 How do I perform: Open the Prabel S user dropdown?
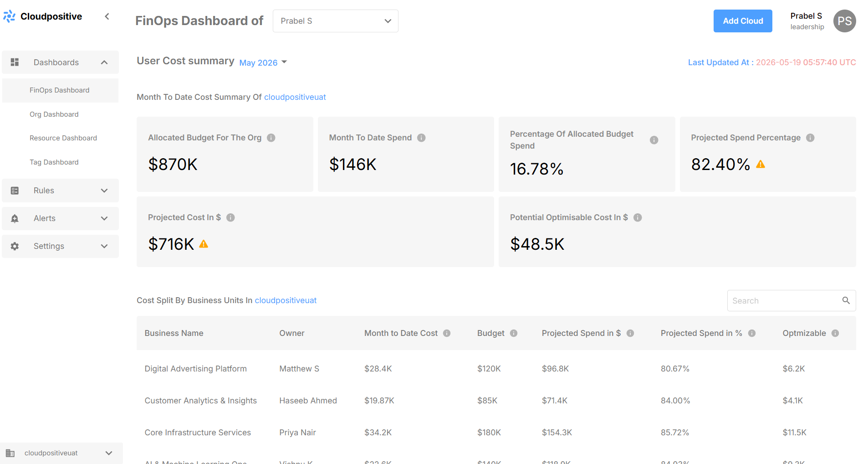coord(335,21)
